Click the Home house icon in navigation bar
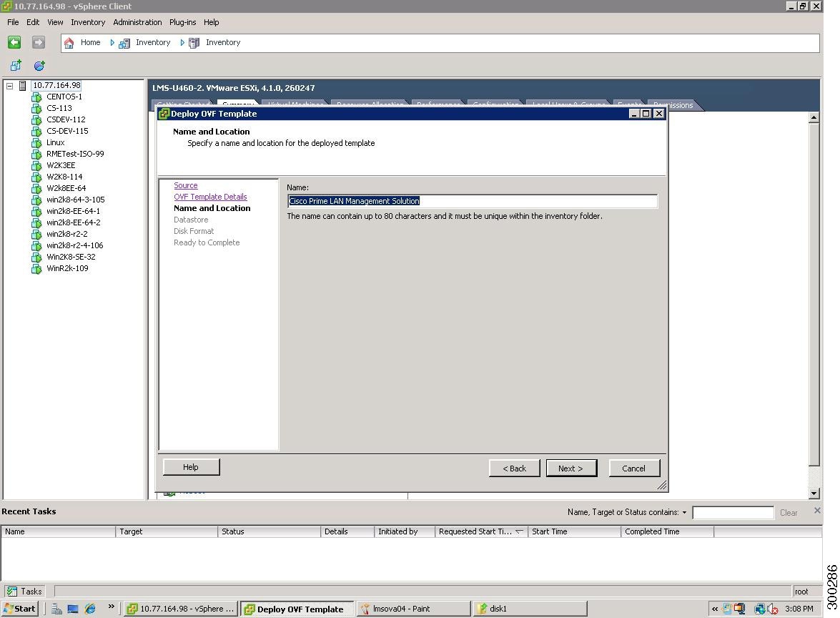 [69, 43]
